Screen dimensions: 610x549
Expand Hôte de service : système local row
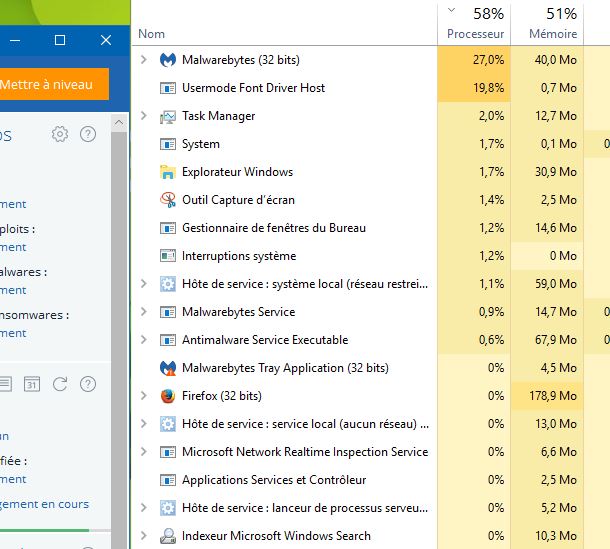coord(144,284)
